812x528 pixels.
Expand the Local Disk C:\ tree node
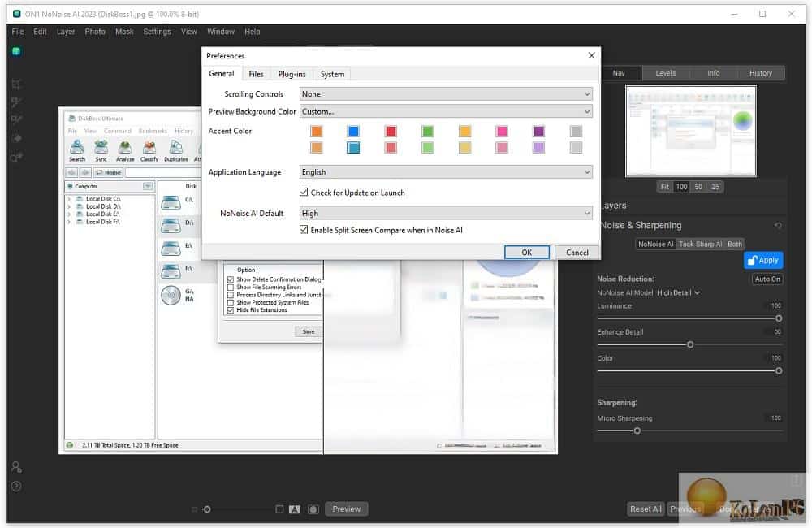pos(69,199)
